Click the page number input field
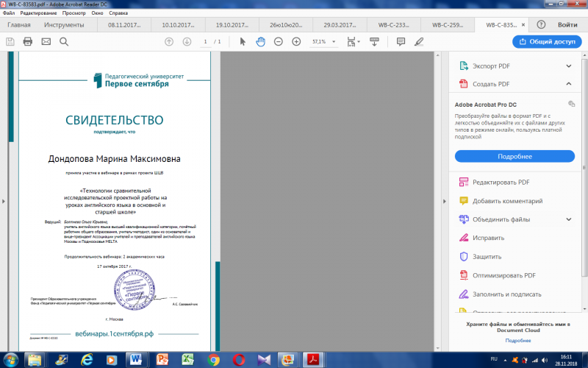 pos(205,42)
